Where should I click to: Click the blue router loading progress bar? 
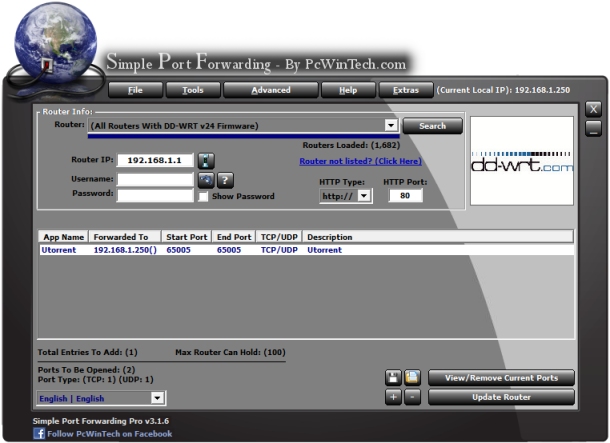click(244, 136)
